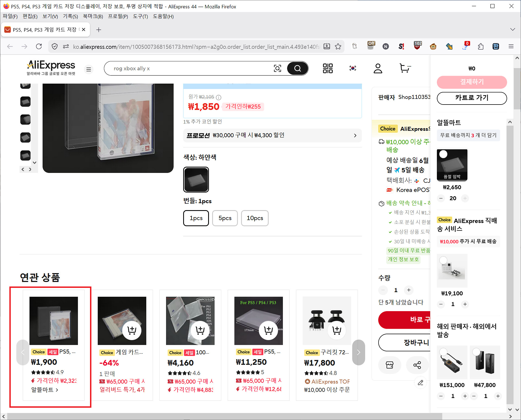Viewport: 521px width, 420px height.
Task: Open the 기록 menu
Action: (70, 16)
